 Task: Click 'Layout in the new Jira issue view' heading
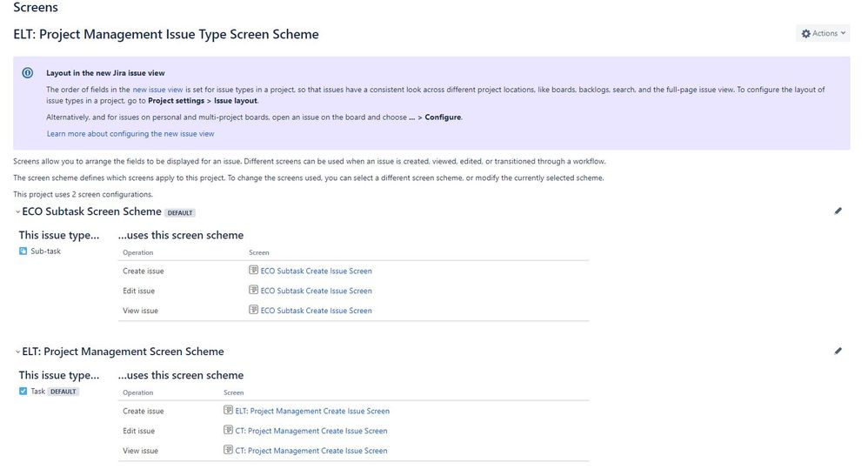coord(105,72)
